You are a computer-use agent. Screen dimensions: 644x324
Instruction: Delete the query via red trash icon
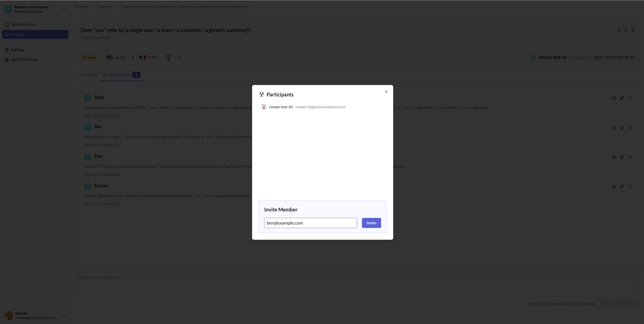[x=633, y=30]
